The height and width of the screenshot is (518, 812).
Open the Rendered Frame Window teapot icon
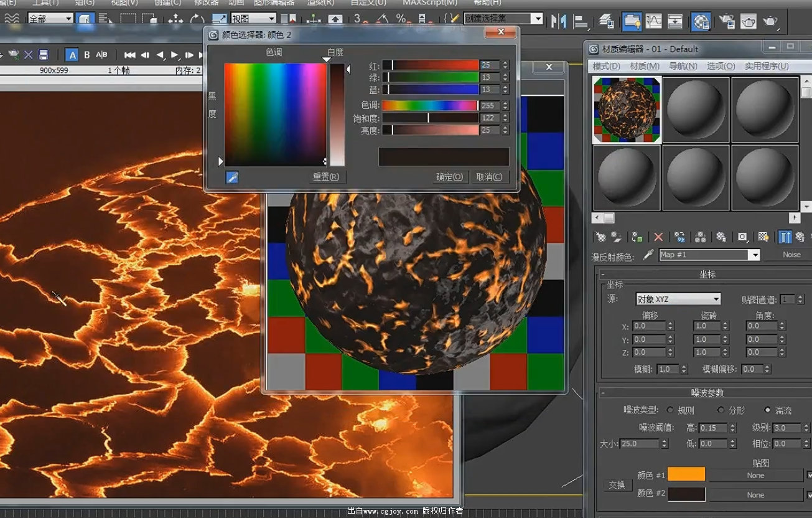point(749,21)
